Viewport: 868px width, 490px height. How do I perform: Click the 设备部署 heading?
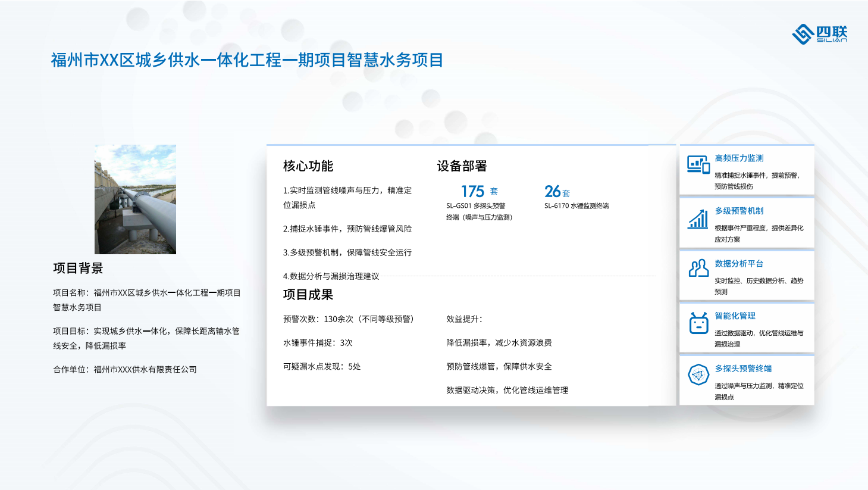coord(462,166)
